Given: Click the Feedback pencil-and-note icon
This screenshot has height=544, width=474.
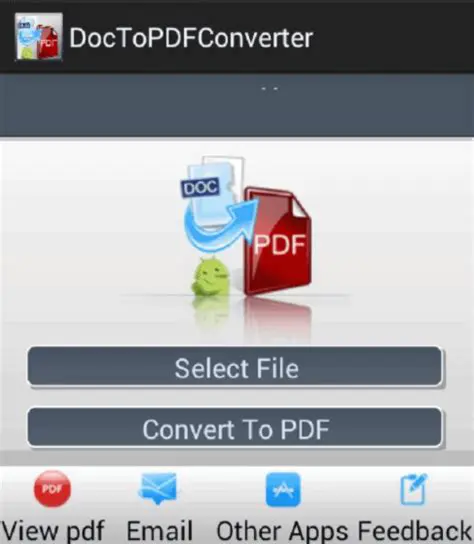Looking at the screenshot, I should point(414,489).
